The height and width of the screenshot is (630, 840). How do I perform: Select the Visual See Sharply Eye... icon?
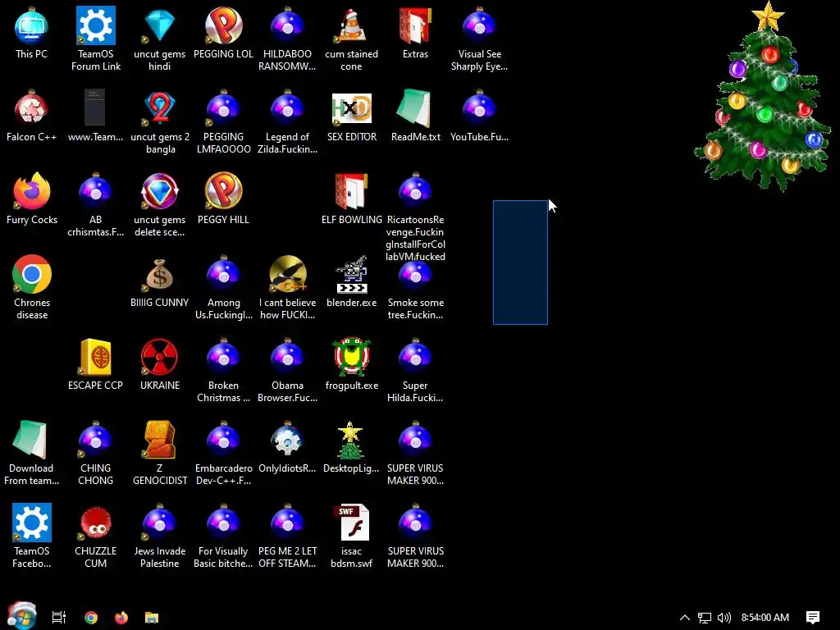click(479, 26)
